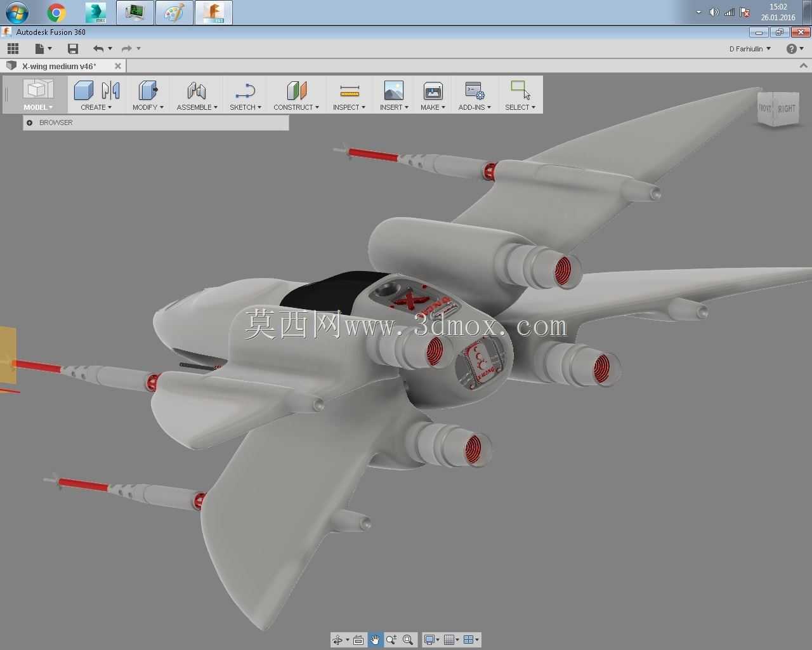Click the Select tool icon
Image resolution: width=812 pixels, height=650 pixels.
pyautogui.click(x=520, y=90)
